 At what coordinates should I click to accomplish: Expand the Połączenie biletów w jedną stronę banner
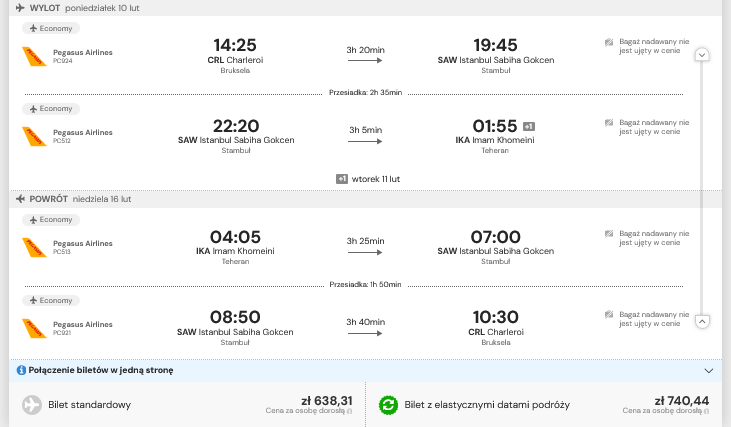(x=709, y=371)
